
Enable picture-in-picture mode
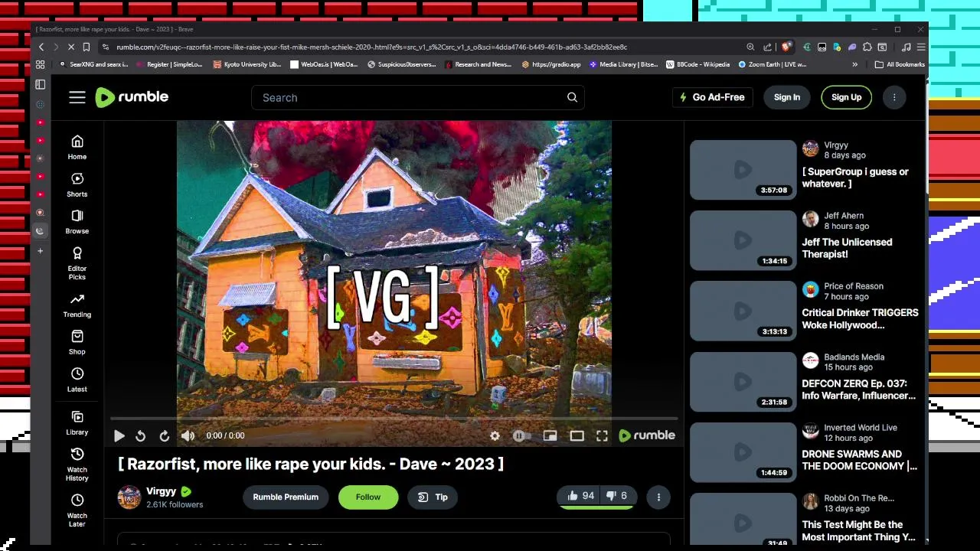tap(550, 435)
